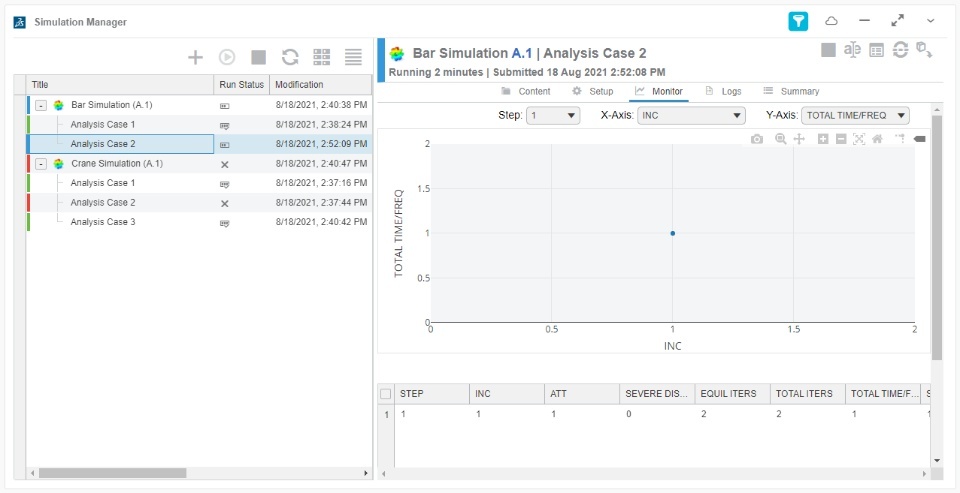Reset plot axes with home icon
The width and height of the screenshot is (960, 493).
[x=877, y=139]
